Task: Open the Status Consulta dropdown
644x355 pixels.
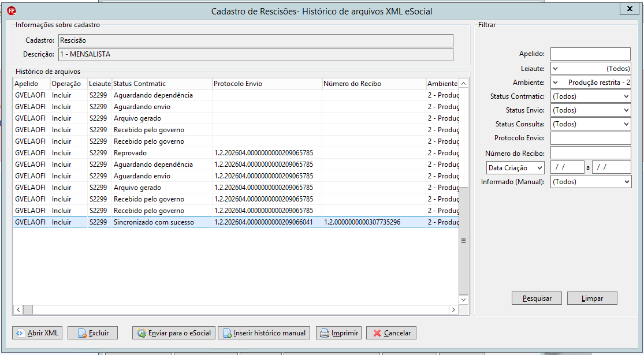Action: pos(591,124)
